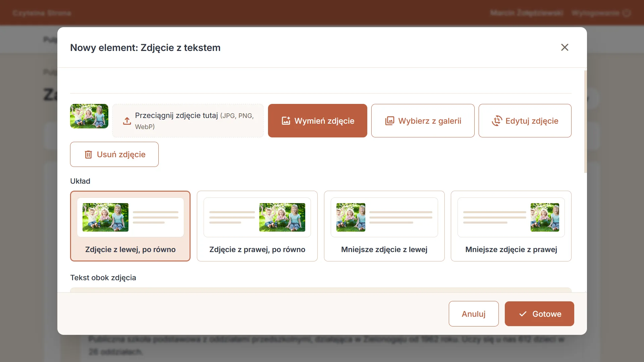Select layout Zdjęcie z prawej, po równo
Viewport: 644px width, 362px height.
(x=257, y=226)
